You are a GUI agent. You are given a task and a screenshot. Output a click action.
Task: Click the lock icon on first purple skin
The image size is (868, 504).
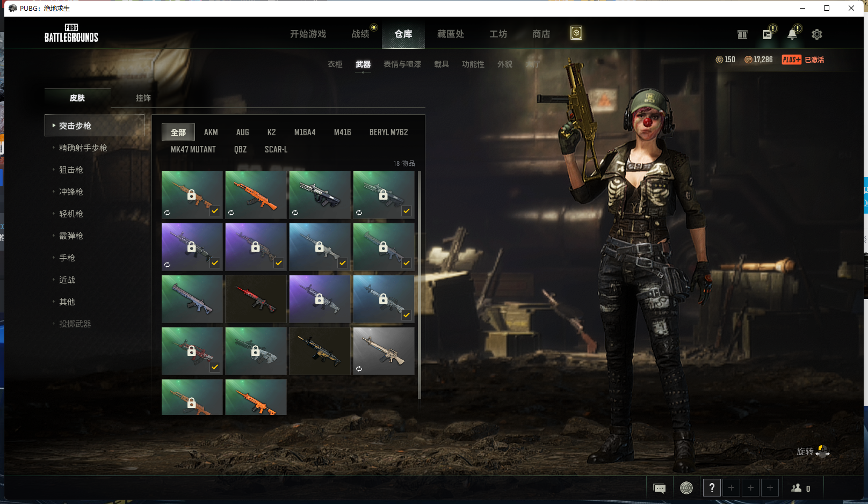click(x=192, y=247)
